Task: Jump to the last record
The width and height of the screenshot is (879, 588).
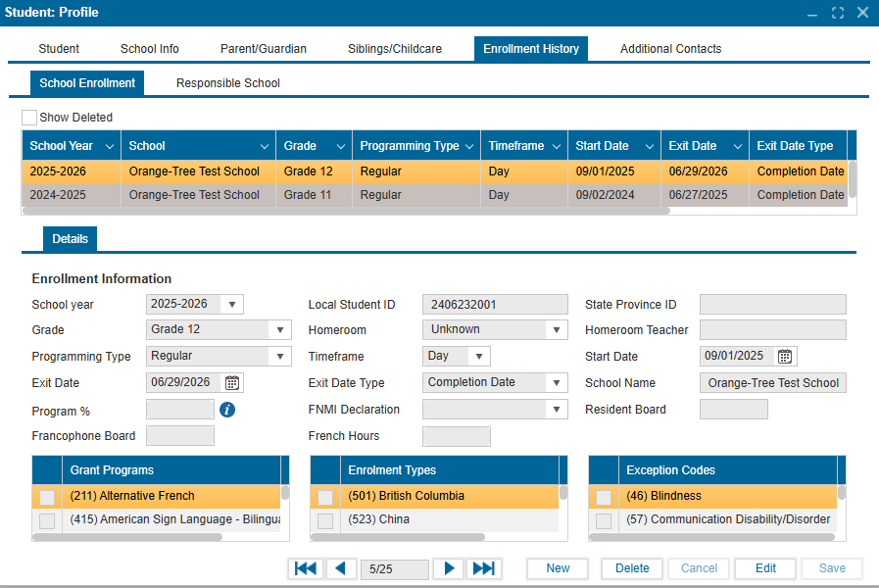Action: pyautogui.click(x=483, y=568)
